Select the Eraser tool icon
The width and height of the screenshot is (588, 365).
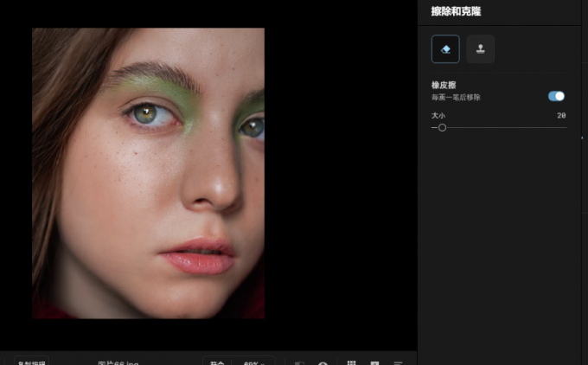(x=445, y=49)
